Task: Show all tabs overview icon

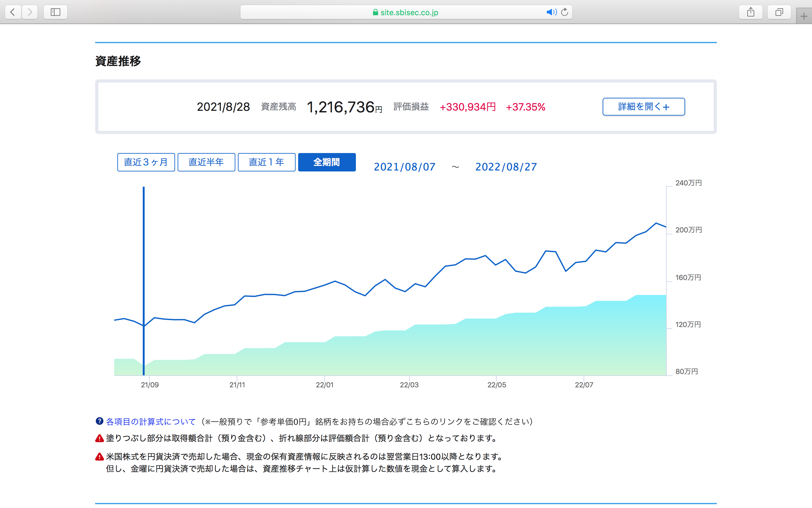Action: 779,12
